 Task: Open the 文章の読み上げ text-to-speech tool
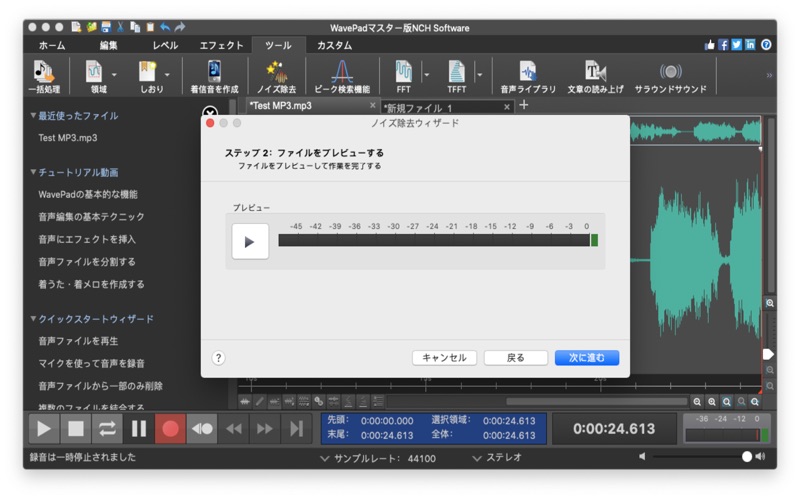click(595, 77)
